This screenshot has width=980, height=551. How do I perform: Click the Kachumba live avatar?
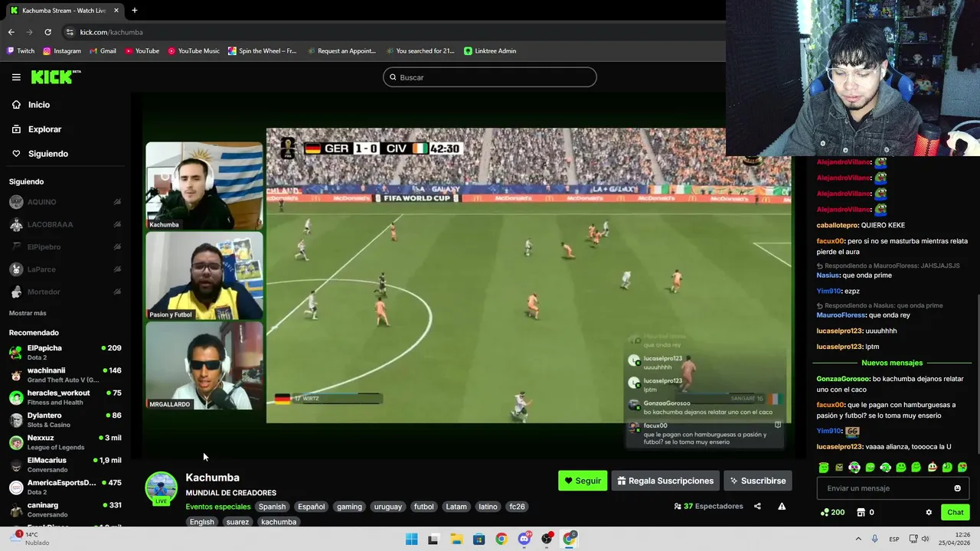pos(162,488)
